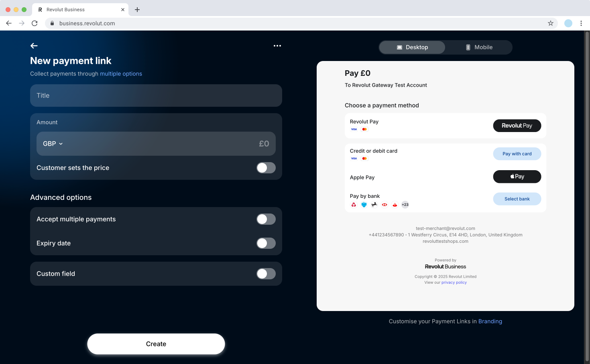The height and width of the screenshot is (364, 590).
Task: Open the three-dot options menu
Action: click(277, 45)
